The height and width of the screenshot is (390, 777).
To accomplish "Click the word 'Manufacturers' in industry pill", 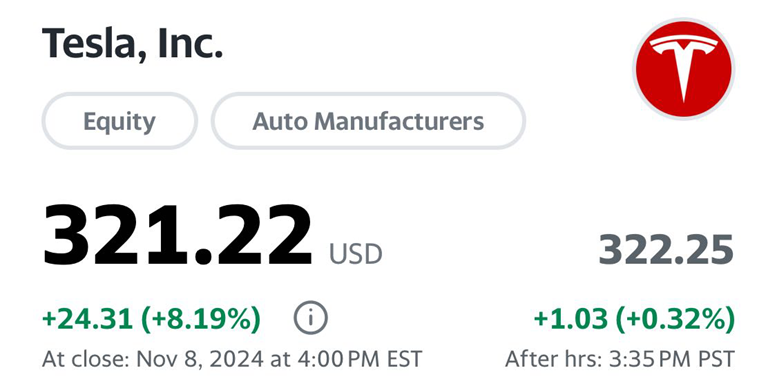I will click(399, 121).
